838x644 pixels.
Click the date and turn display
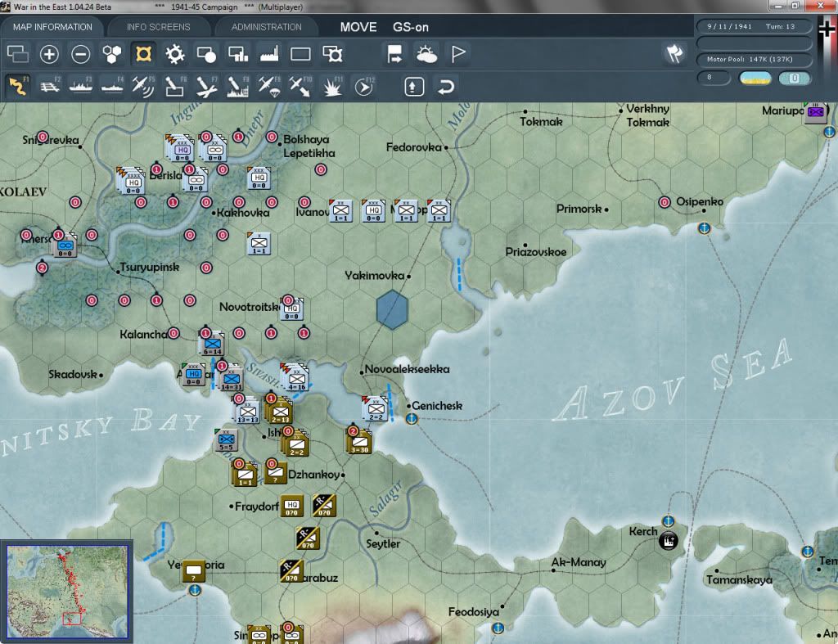tap(754, 26)
